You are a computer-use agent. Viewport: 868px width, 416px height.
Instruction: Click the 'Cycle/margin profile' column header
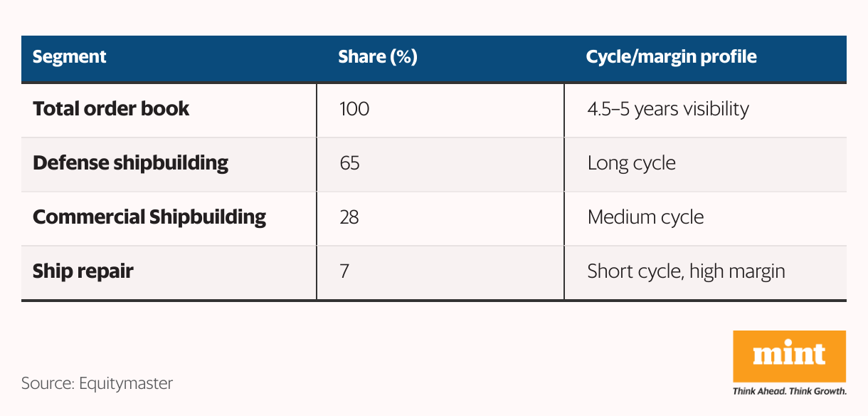[671, 57]
